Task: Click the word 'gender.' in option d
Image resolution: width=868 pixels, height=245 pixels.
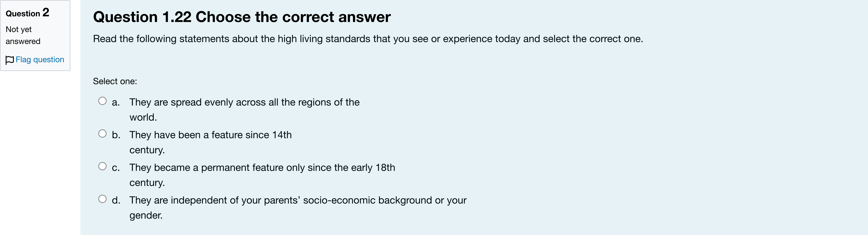Action: [146, 215]
